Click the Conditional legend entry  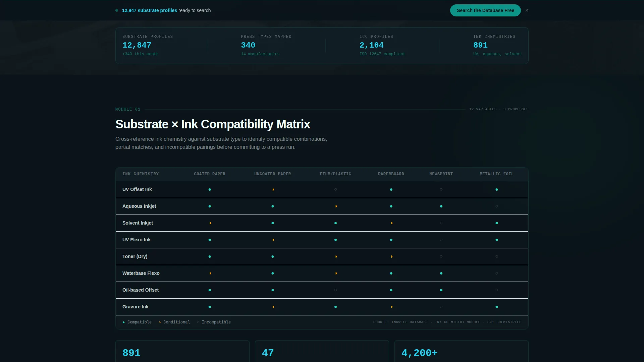(174, 322)
